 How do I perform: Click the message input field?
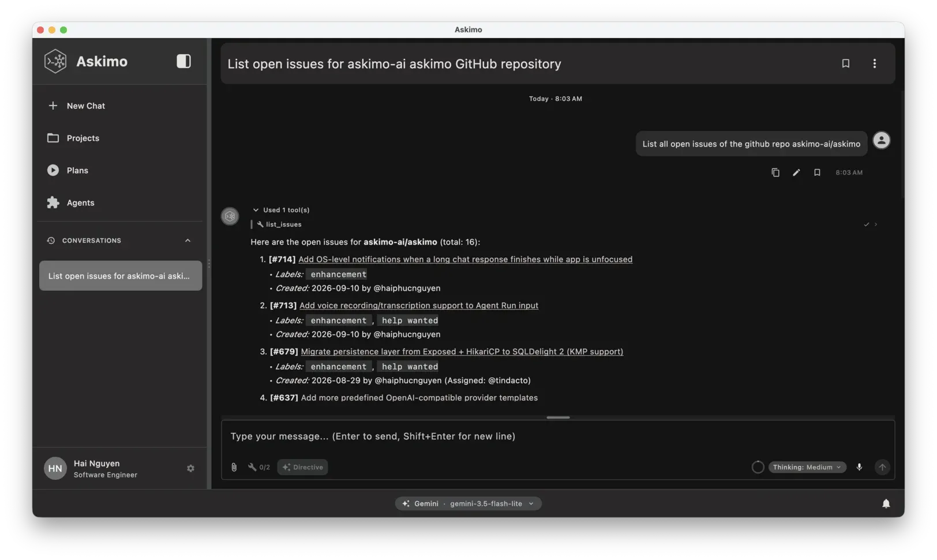coord(558,437)
